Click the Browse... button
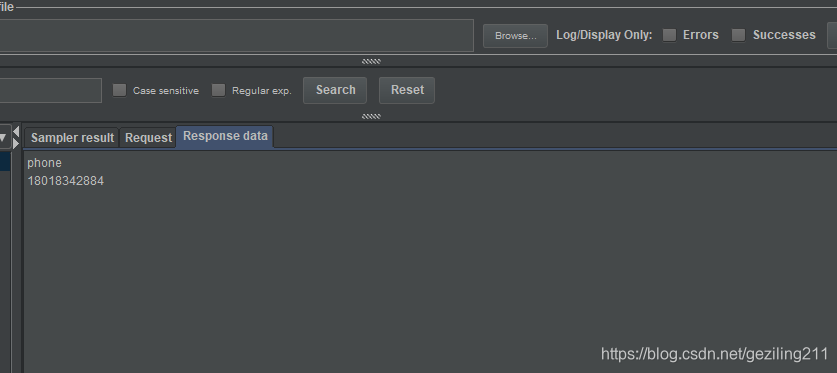837x373 pixels. click(x=515, y=36)
